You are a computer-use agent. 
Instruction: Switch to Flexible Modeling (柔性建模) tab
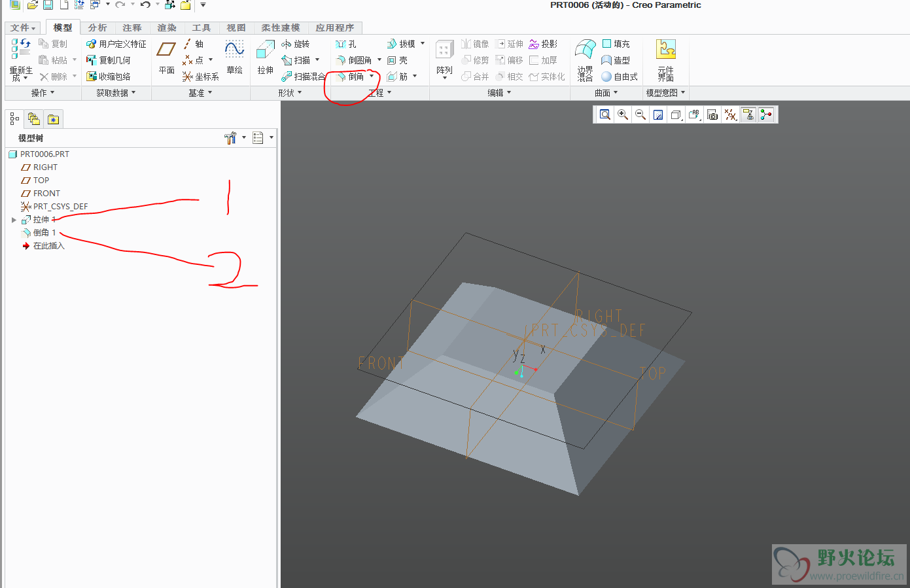click(x=281, y=27)
